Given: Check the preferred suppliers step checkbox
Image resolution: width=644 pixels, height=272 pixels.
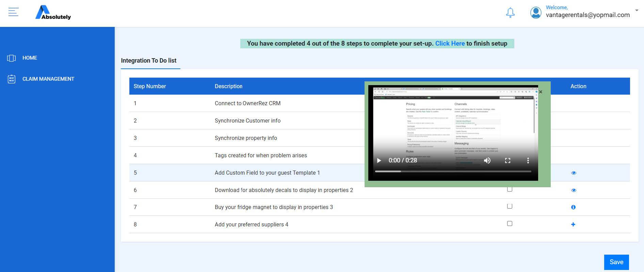Looking at the screenshot, I should click(510, 224).
